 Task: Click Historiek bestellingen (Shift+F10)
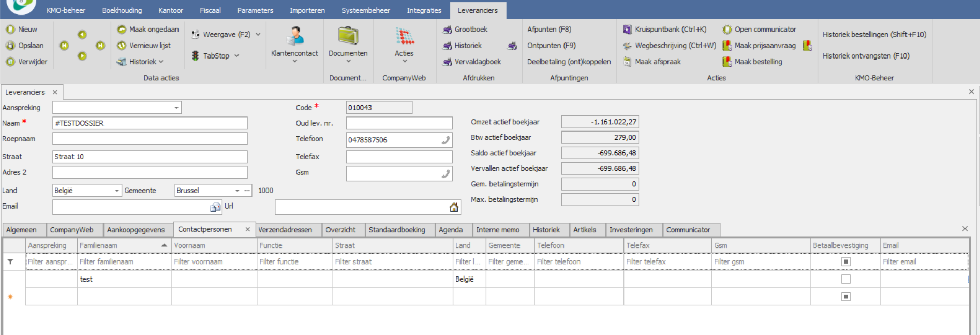(x=874, y=35)
